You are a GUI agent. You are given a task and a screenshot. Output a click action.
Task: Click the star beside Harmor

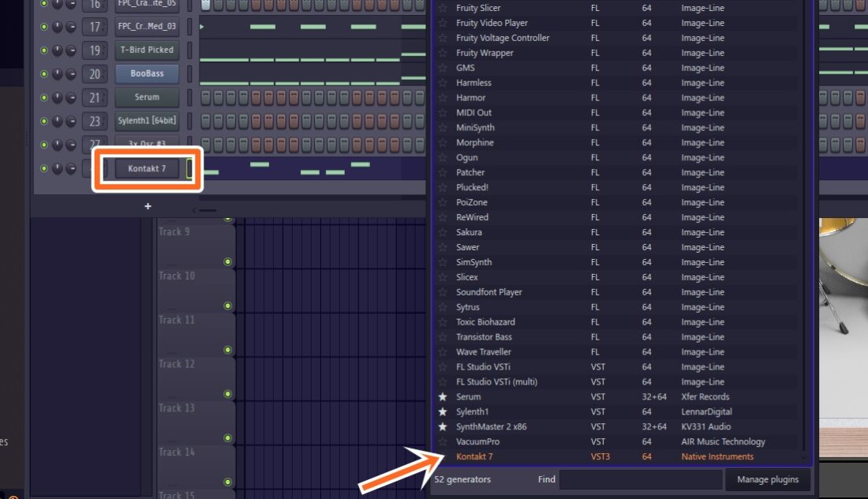(443, 98)
